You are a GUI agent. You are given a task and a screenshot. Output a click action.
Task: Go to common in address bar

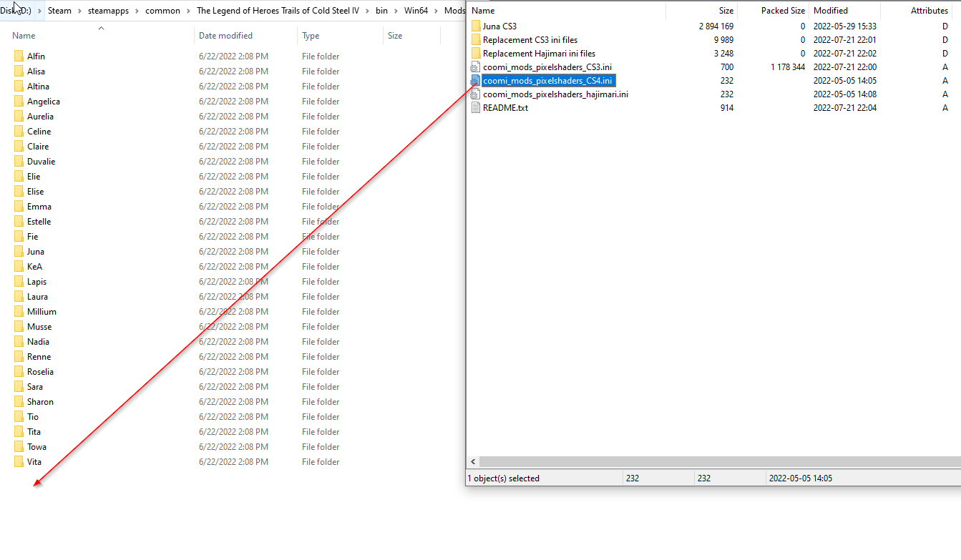pos(162,11)
